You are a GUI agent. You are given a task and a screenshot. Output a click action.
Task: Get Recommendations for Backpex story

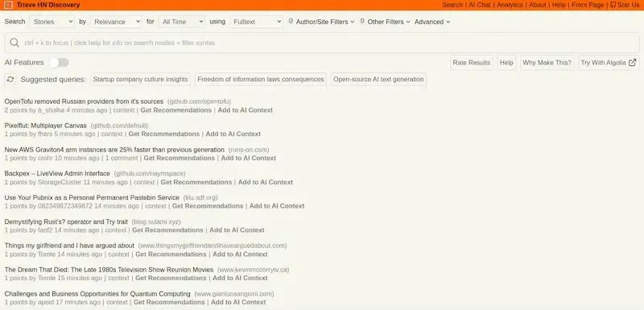point(196,182)
